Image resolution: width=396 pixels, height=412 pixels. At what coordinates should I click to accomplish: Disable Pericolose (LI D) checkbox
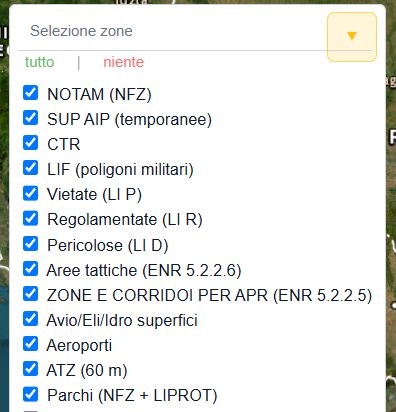[30, 243]
